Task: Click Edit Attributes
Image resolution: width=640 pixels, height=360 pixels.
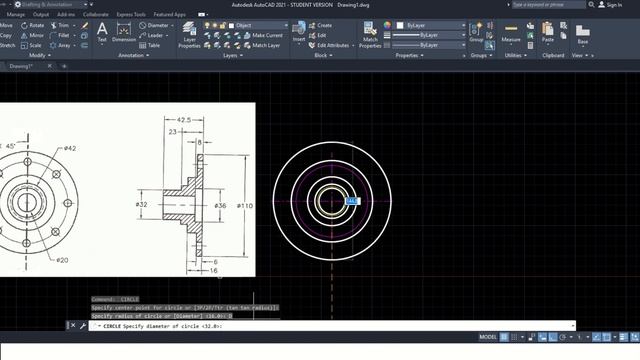Action: click(x=329, y=45)
